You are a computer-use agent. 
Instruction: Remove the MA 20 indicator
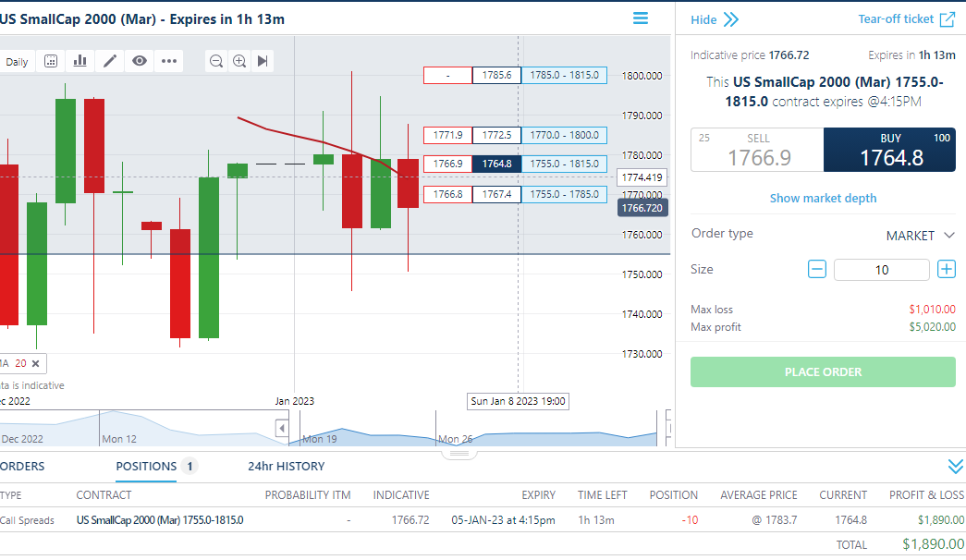pos(36,363)
